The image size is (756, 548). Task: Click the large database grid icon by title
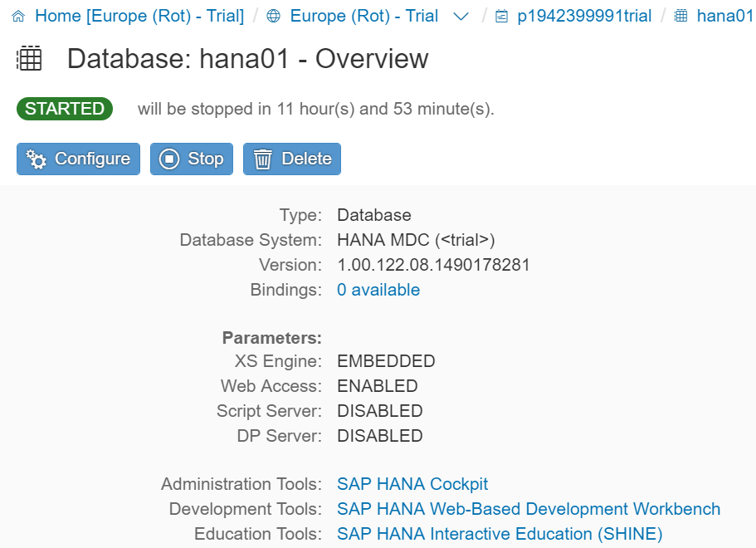tap(29, 58)
